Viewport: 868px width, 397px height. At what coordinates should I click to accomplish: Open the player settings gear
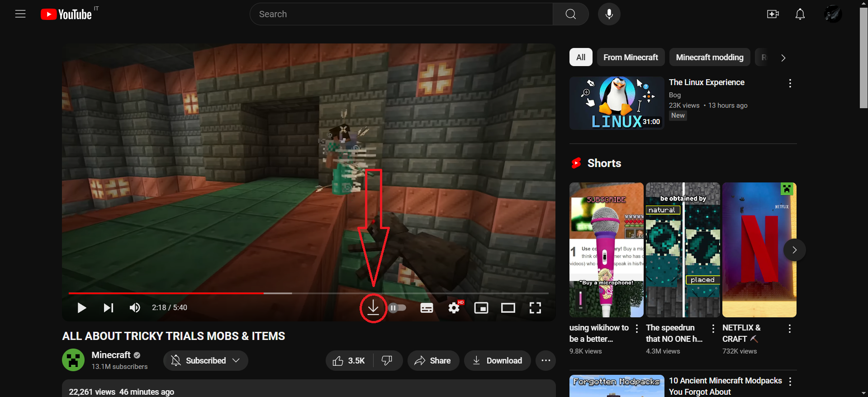pyautogui.click(x=454, y=308)
